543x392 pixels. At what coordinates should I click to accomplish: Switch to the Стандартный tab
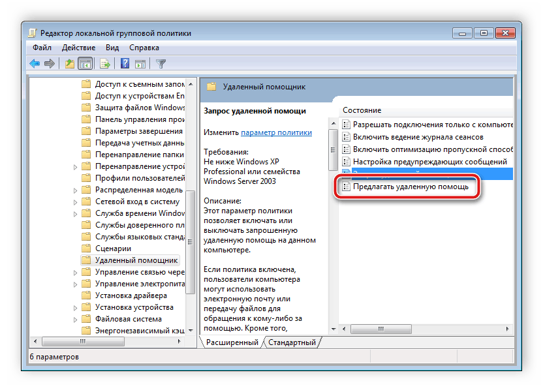[x=292, y=342]
